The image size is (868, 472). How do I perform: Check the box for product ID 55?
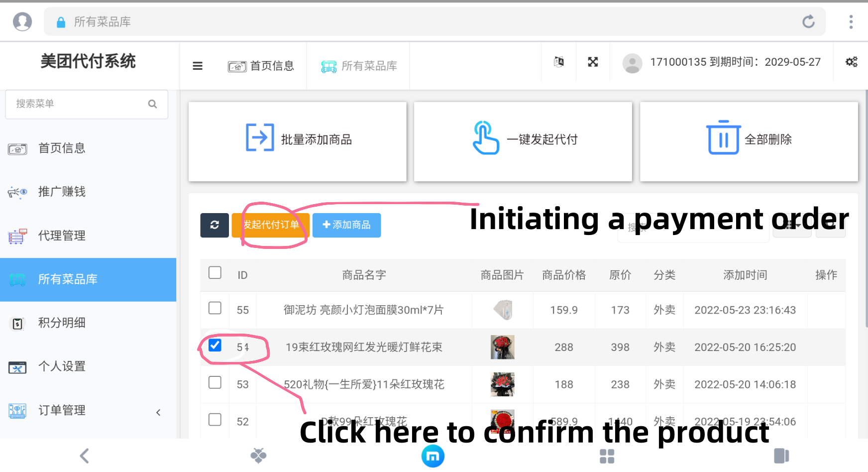click(x=215, y=308)
